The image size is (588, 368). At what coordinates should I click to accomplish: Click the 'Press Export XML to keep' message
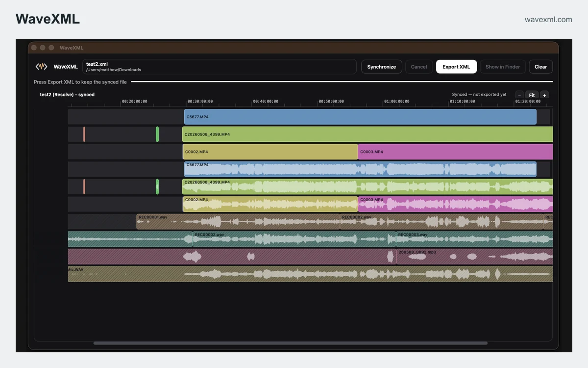[x=80, y=82]
